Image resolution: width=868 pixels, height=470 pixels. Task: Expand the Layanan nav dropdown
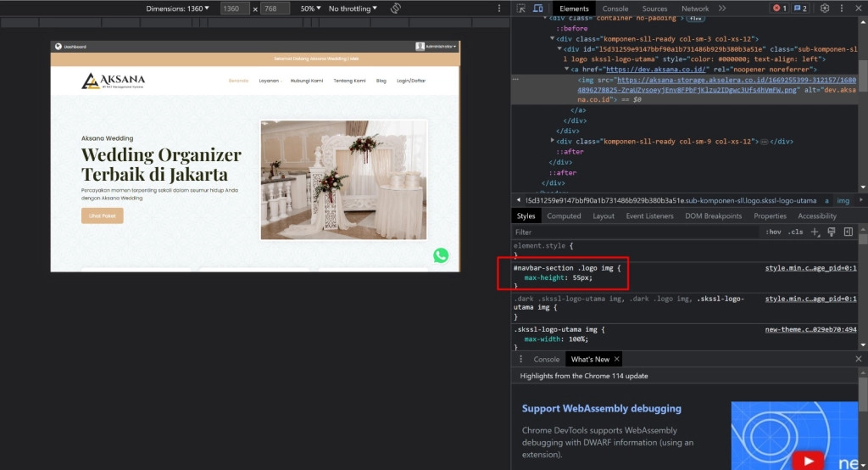[x=270, y=81]
